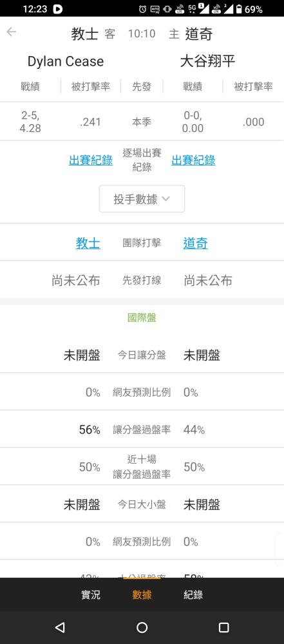Screen dimensions: 284x644
Task: Open 大谷翔平 出賽紀錄 link
Action: click(193, 160)
